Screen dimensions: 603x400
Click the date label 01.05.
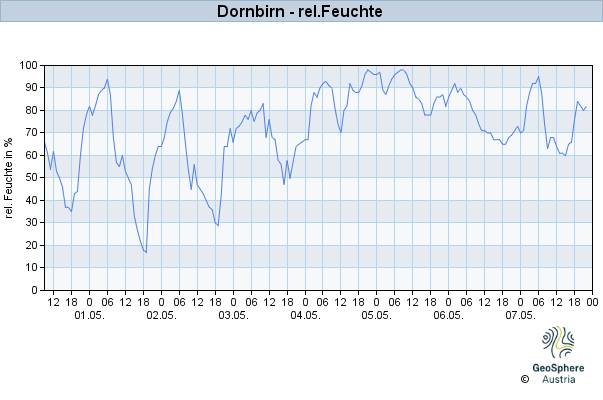point(90,316)
